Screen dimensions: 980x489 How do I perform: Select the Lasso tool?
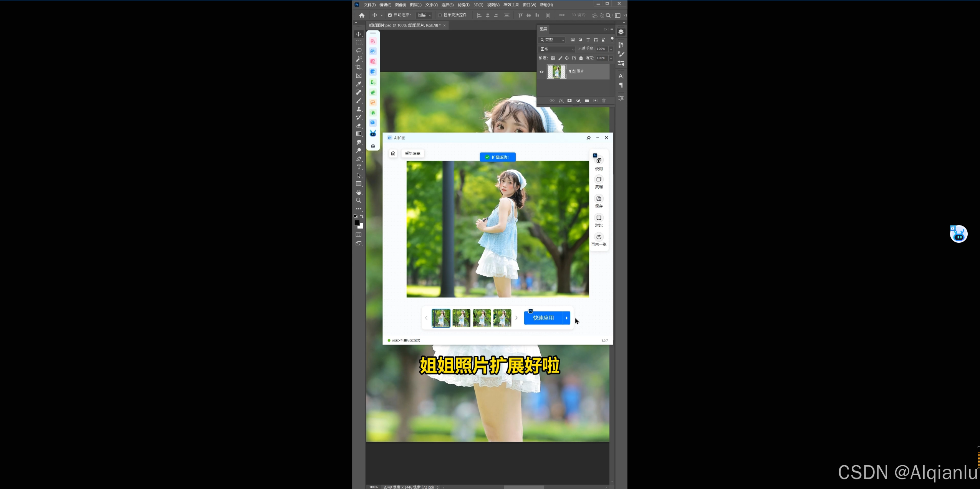(x=359, y=51)
